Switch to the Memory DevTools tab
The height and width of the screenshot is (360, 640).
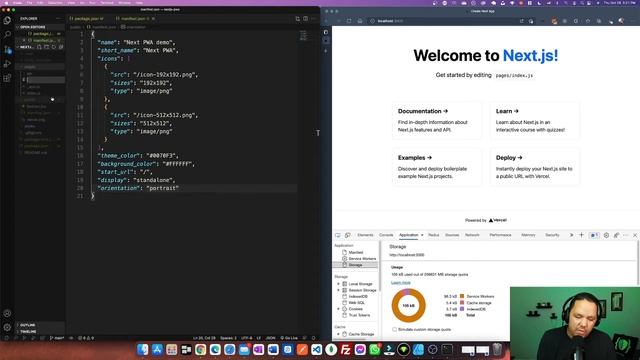click(x=528, y=235)
